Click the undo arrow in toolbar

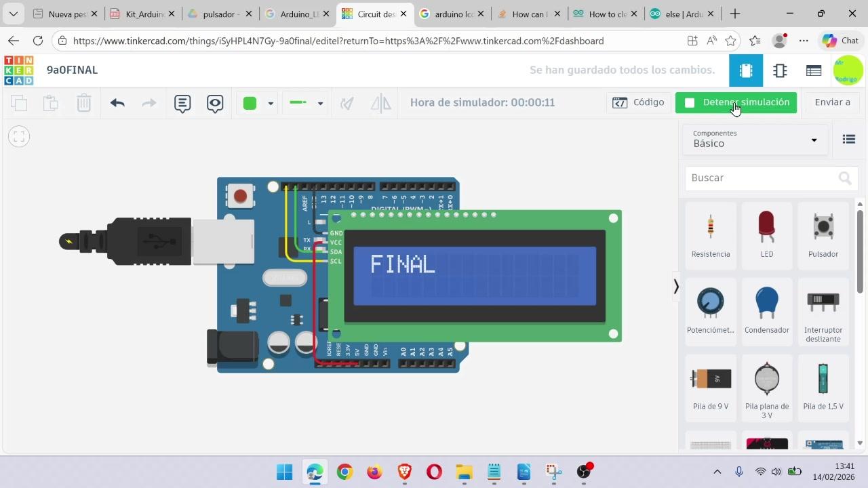[117, 103]
